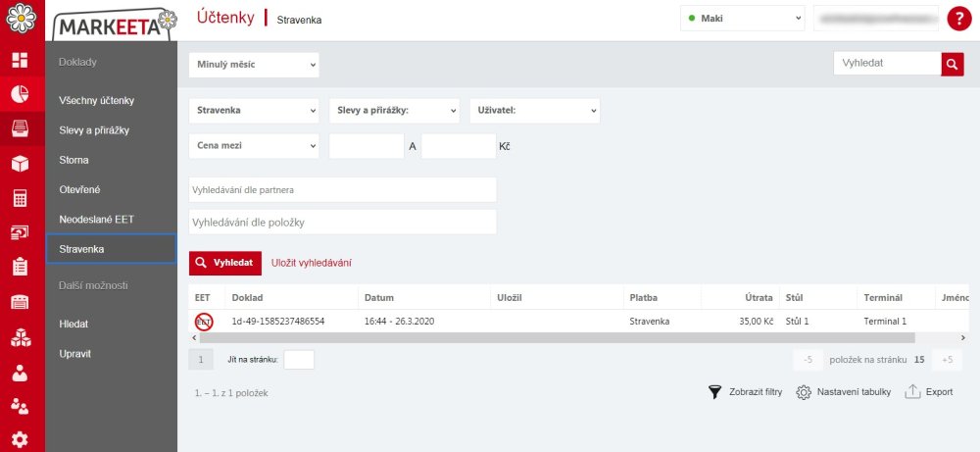Click the red question mark help icon
Viewport: 980px width, 452px height.
pyautogui.click(x=957, y=19)
